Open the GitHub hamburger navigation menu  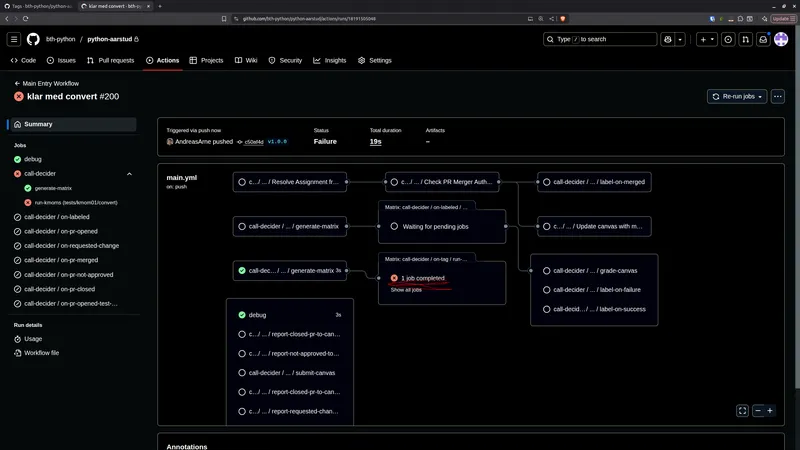point(14,39)
